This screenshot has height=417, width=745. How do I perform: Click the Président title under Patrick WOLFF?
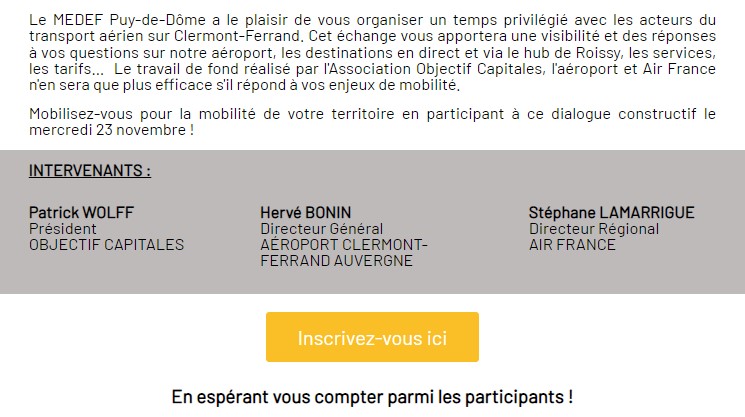click(x=63, y=229)
